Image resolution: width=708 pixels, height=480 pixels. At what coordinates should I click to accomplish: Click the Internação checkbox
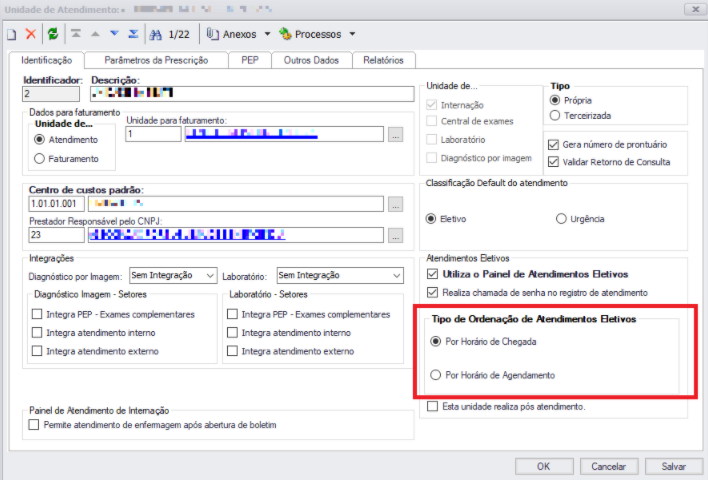[x=432, y=105]
